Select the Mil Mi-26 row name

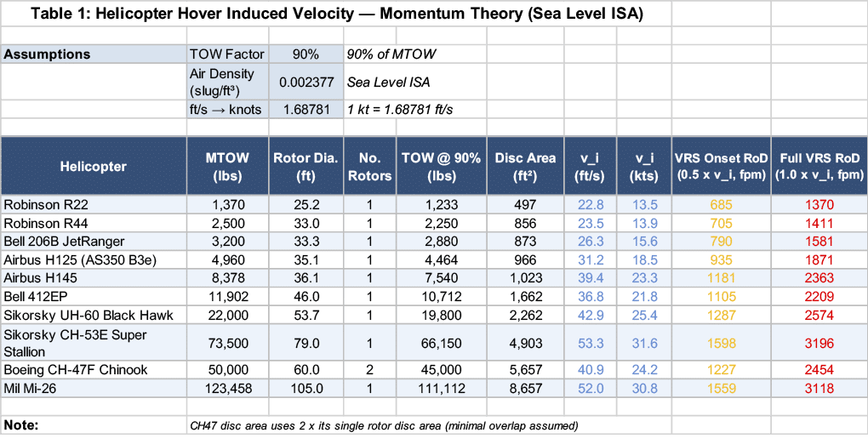(x=94, y=388)
